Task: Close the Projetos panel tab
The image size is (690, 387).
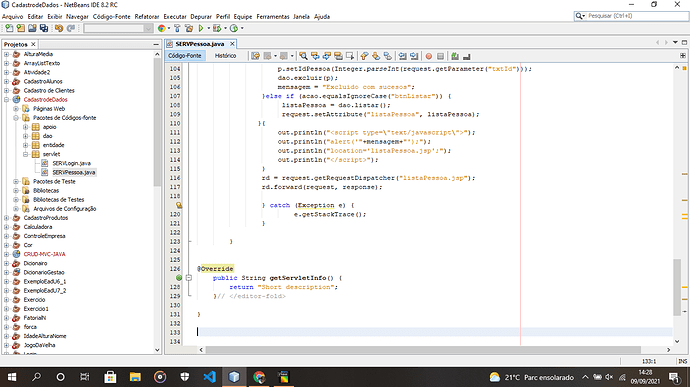Action: (x=33, y=44)
